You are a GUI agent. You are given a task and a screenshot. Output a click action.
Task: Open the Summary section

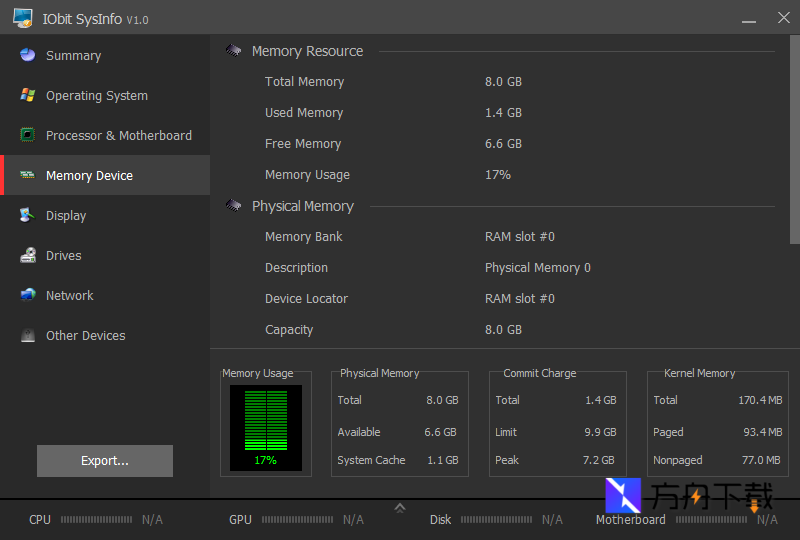73,56
